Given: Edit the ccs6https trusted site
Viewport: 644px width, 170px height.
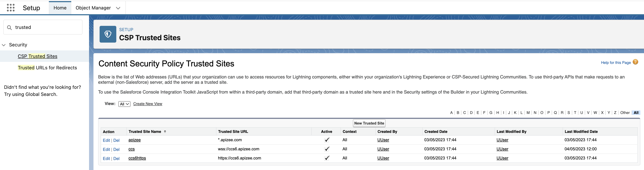Looking at the screenshot, I should coord(106,159).
